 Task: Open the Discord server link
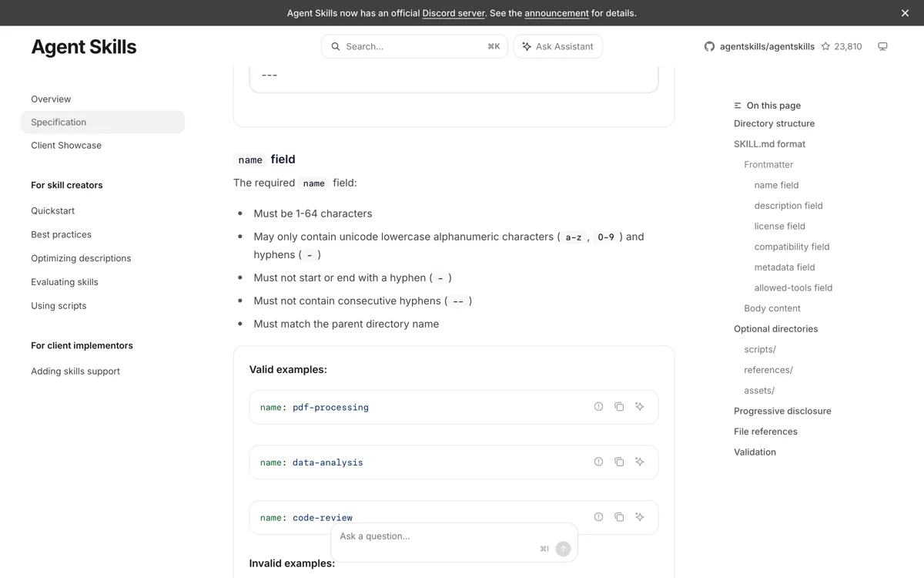pos(454,13)
